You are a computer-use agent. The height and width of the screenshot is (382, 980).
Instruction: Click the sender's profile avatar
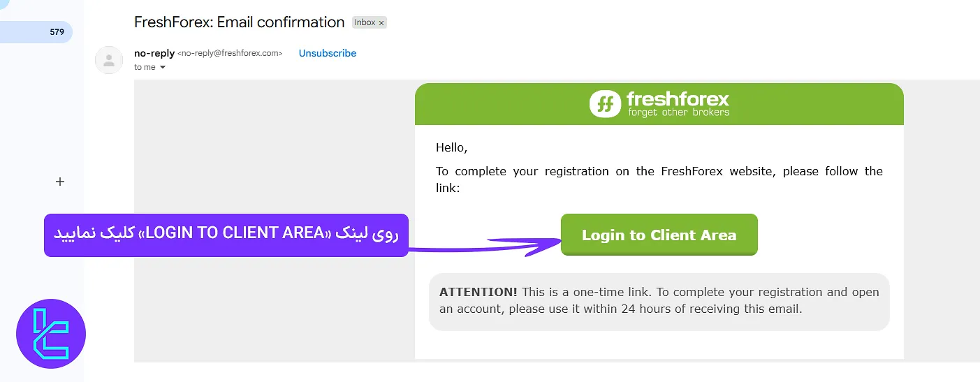point(108,60)
